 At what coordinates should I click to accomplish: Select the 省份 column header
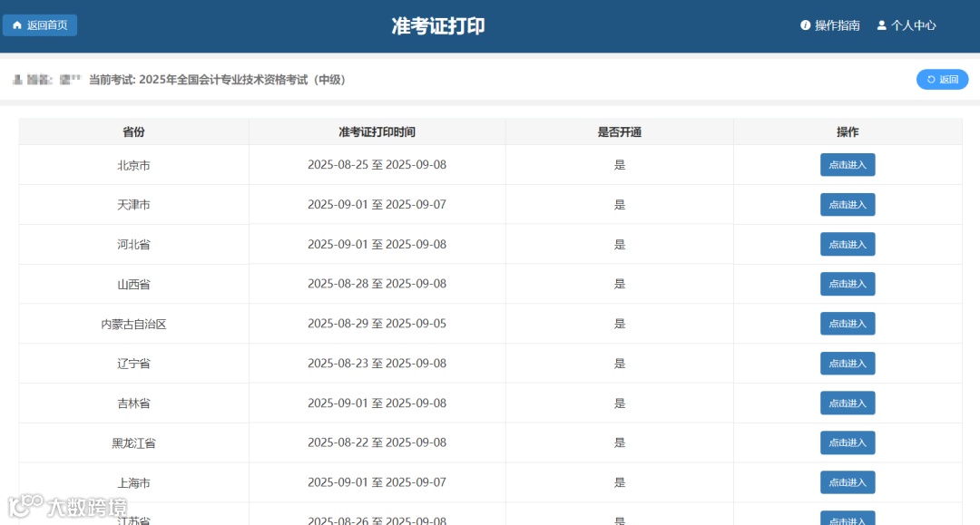[133, 131]
